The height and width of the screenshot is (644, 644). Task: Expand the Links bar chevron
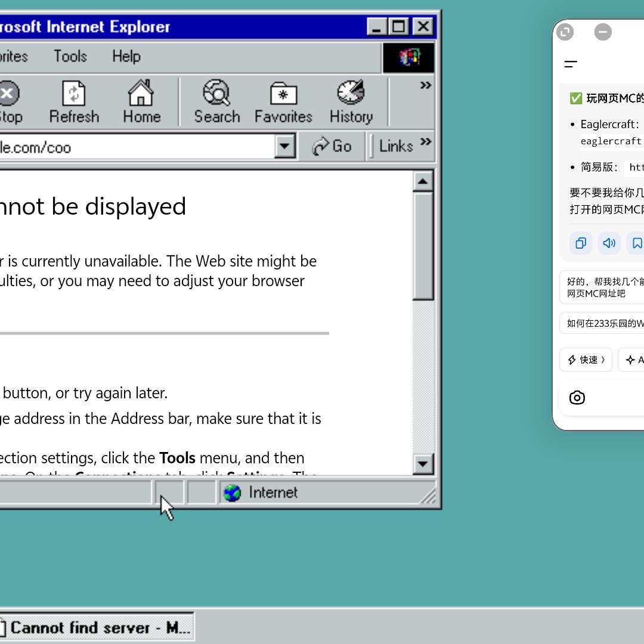425,142
